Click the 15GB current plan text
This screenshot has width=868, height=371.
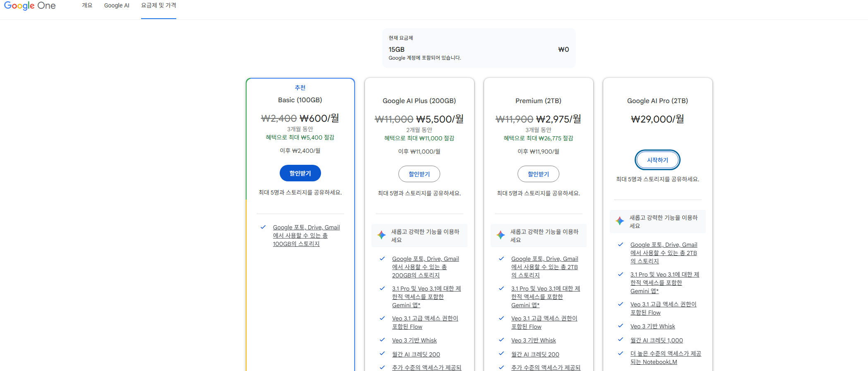[x=396, y=49]
